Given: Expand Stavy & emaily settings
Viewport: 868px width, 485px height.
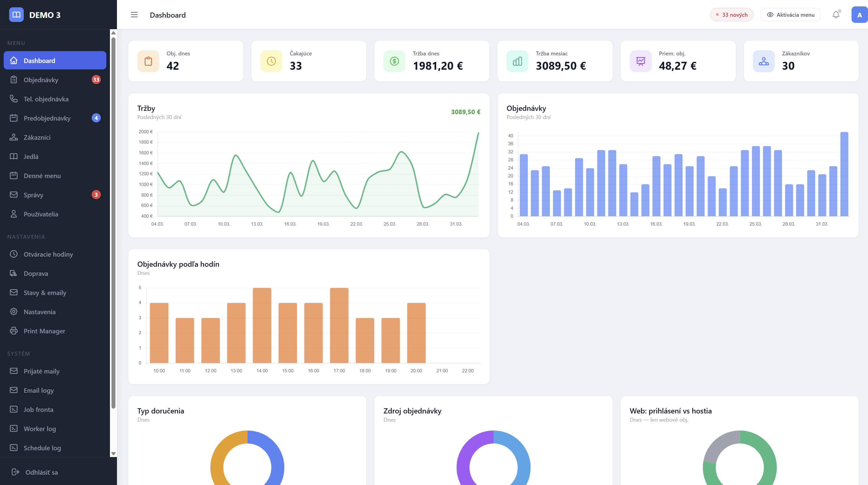Looking at the screenshot, I should [x=45, y=292].
